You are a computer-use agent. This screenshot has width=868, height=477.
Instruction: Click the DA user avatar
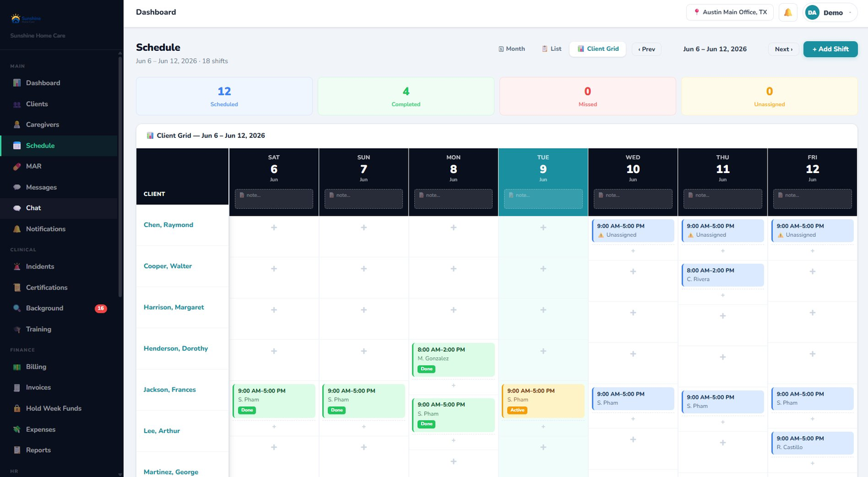[812, 12]
